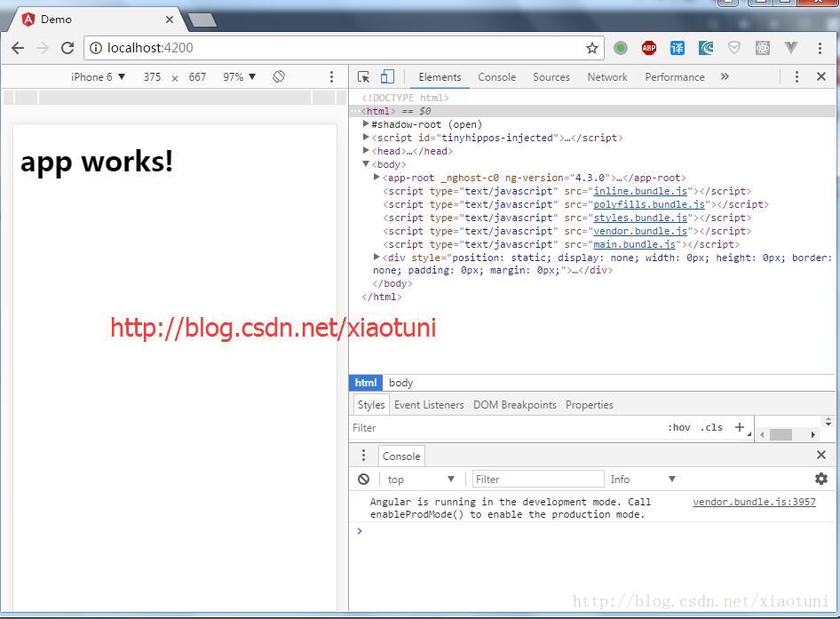Expand the #shadow-root (open) node
The height and width of the screenshot is (619, 840).
click(x=365, y=123)
